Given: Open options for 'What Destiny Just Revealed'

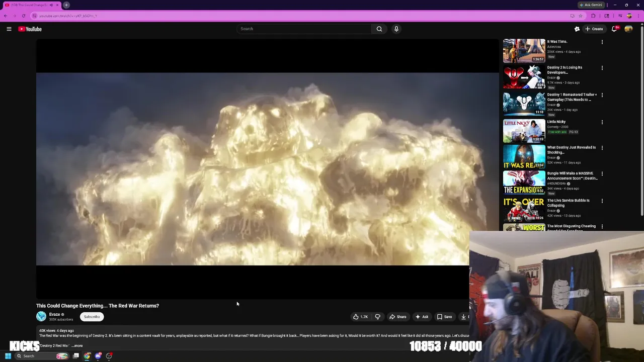Looking at the screenshot, I should [x=602, y=148].
